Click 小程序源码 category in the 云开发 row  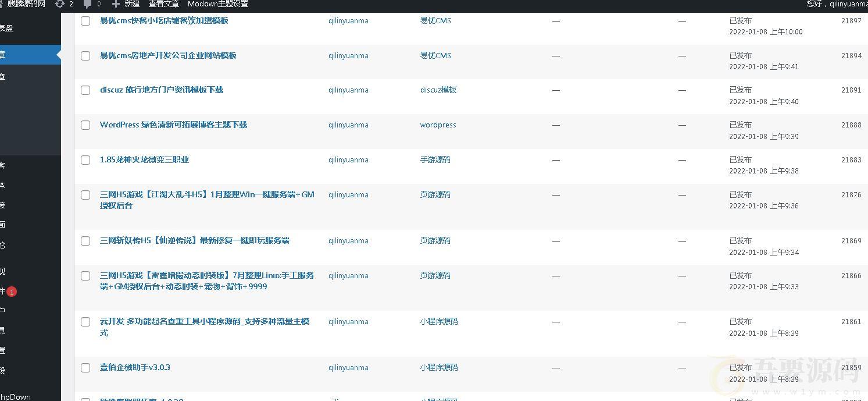click(x=439, y=321)
